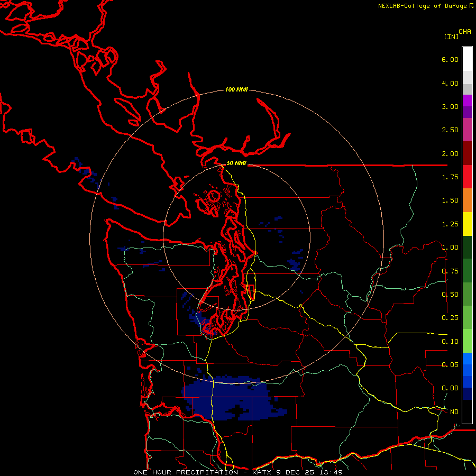Pick the orange legend color block
The image size is (476, 476).
pos(467,200)
